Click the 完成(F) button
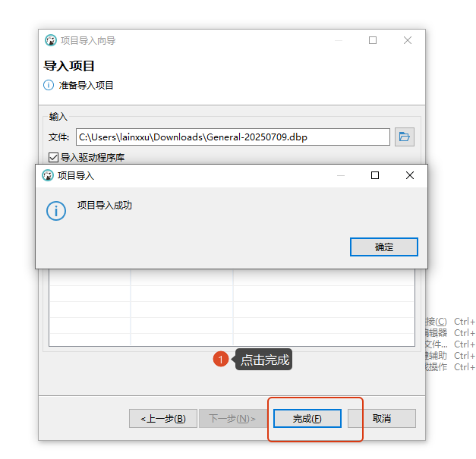Viewport: 476px width, 459px height. click(307, 419)
